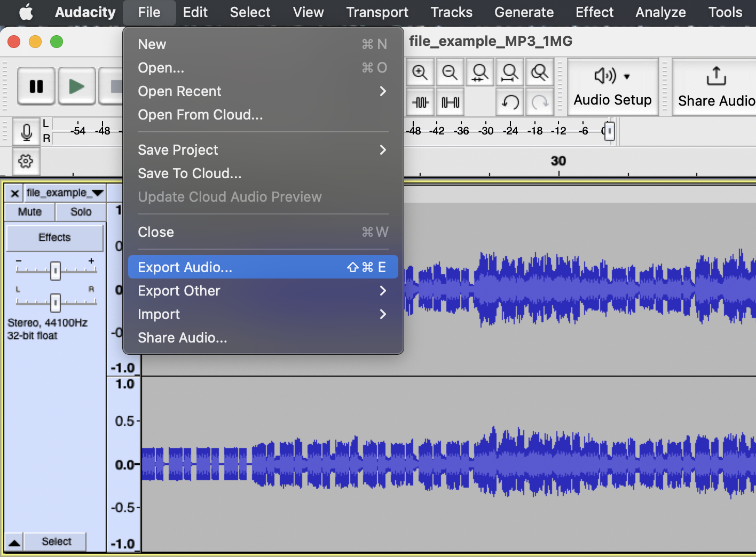Screen dimensions: 756x557
Task: Adjust the track gain slider
Action: [x=56, y=270]
